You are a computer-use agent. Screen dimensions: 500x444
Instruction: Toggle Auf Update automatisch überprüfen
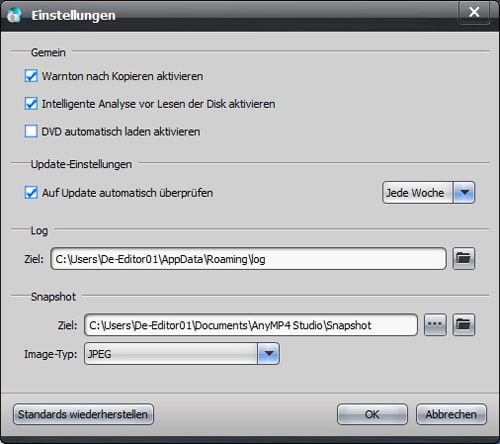tap(31, 193)
